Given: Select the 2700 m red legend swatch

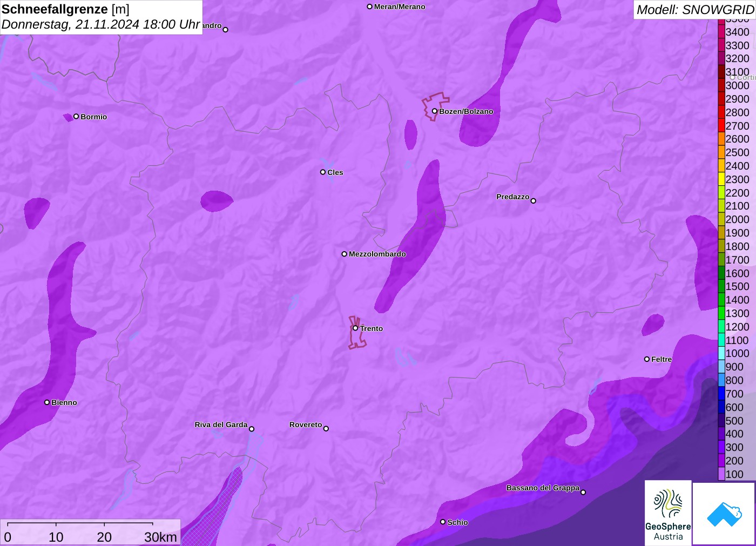Looking at the screenshot, I should pyautogui.click(x=721, y=126).
